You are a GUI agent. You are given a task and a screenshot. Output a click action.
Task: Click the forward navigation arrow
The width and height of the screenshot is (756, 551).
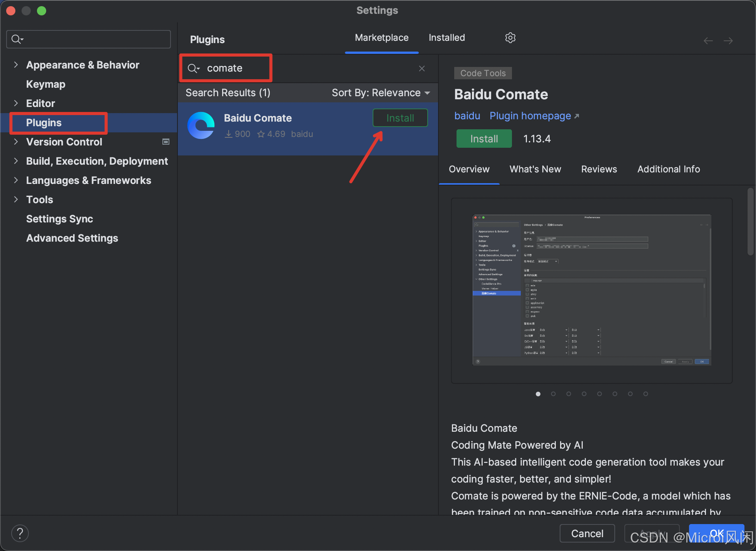coord(728,41)
